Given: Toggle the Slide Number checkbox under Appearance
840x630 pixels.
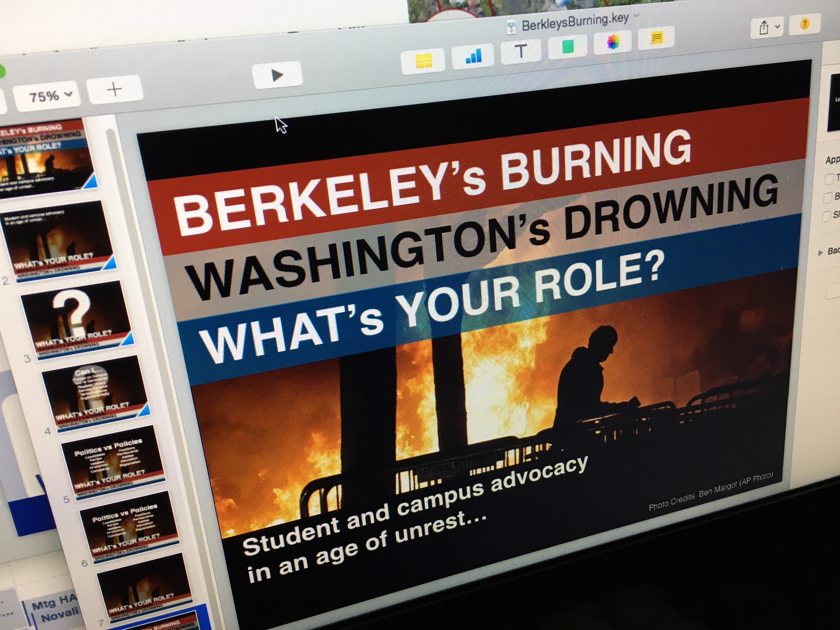Looking at the screenshot, I should click(826, 216).
